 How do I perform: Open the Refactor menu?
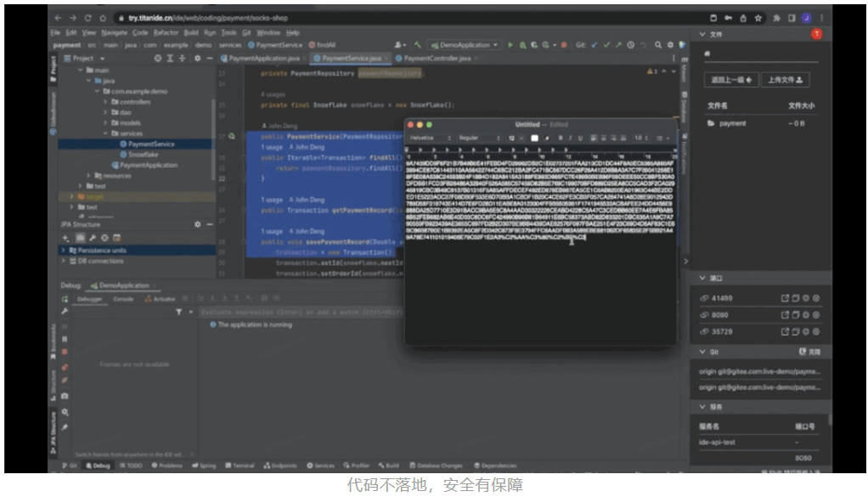(x=166, y=32)
